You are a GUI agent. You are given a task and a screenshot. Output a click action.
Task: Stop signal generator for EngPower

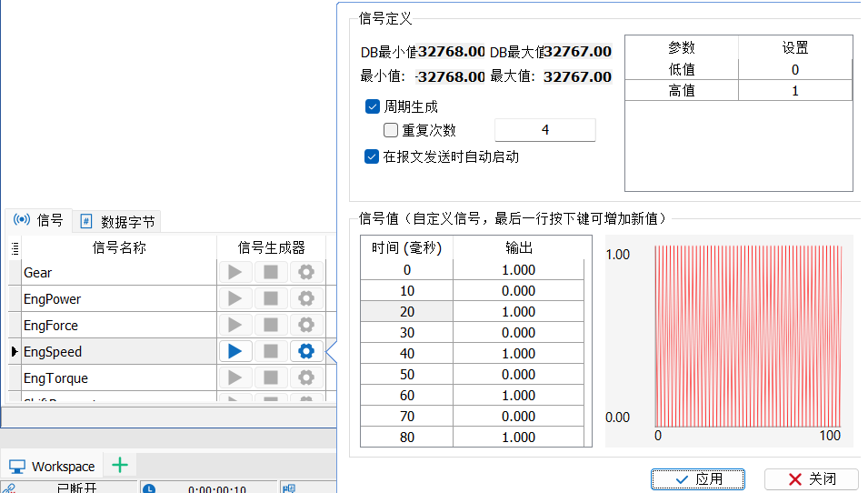click(x=271, y=298)
